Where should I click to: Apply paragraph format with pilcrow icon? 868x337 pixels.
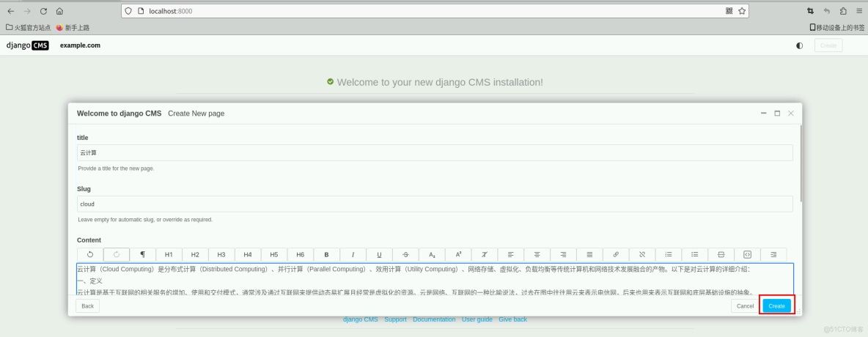click(143, 254)
